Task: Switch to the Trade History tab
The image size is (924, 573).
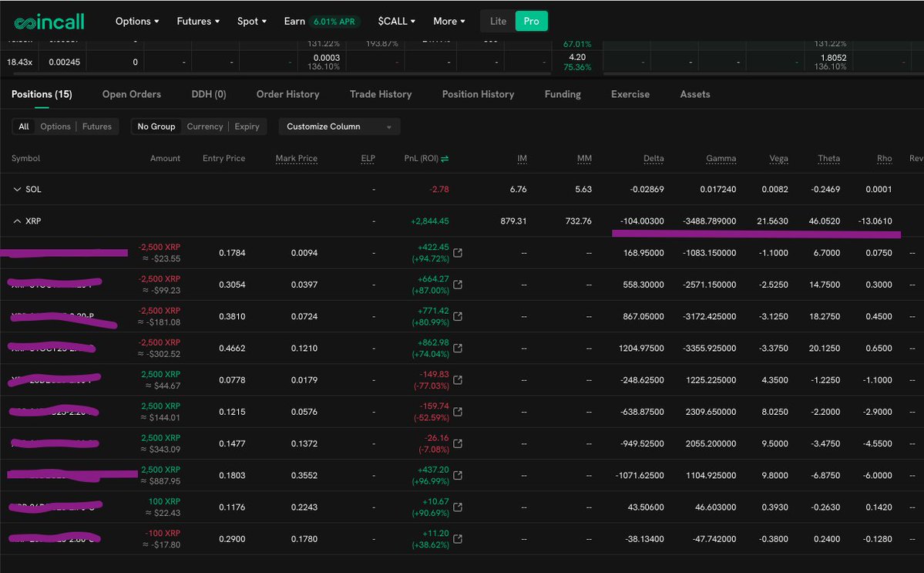Action: point(380,94)
